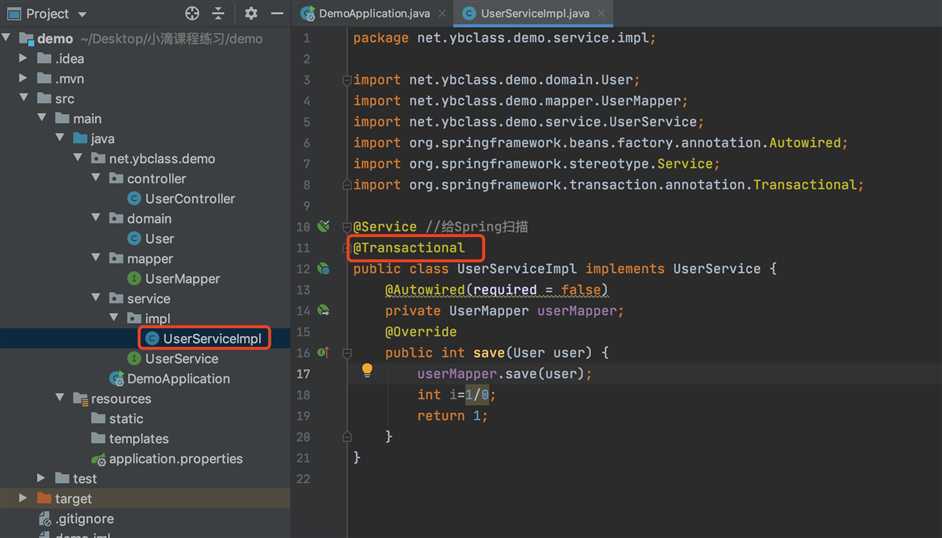Open application.properties file

[x=176, y=459]
